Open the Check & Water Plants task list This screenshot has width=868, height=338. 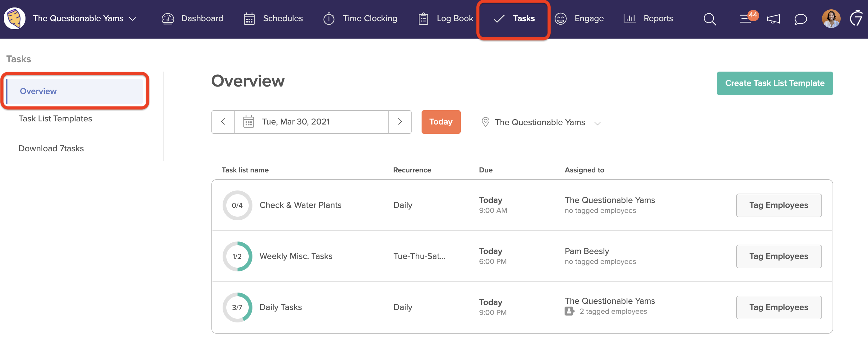pyautogui.click(x=300, y=205)
